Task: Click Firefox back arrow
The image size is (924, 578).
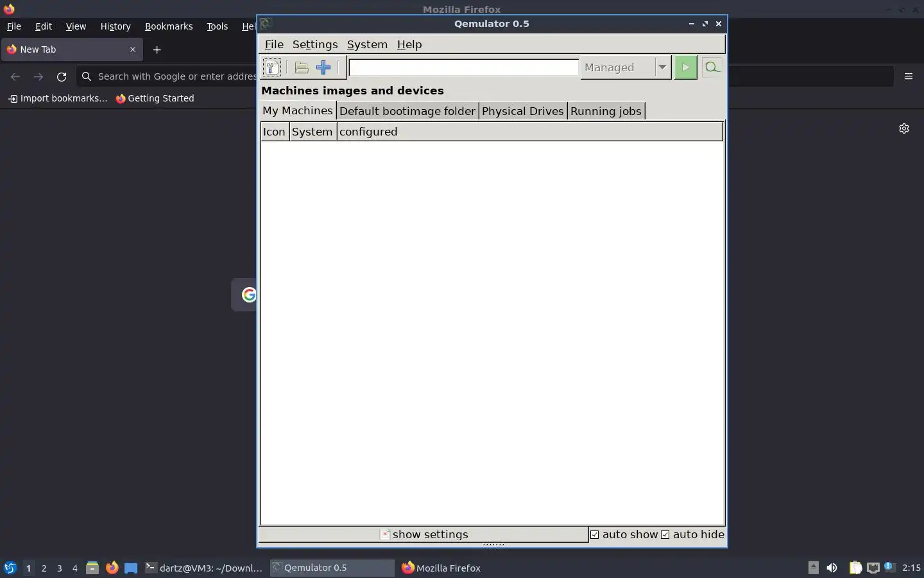Action: coord(15,76)
